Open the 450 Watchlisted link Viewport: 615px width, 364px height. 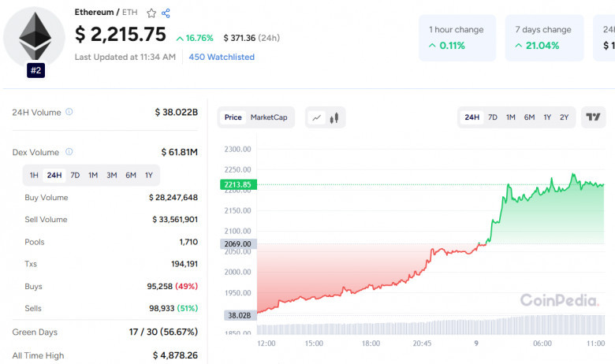click(x=222, y=57)
